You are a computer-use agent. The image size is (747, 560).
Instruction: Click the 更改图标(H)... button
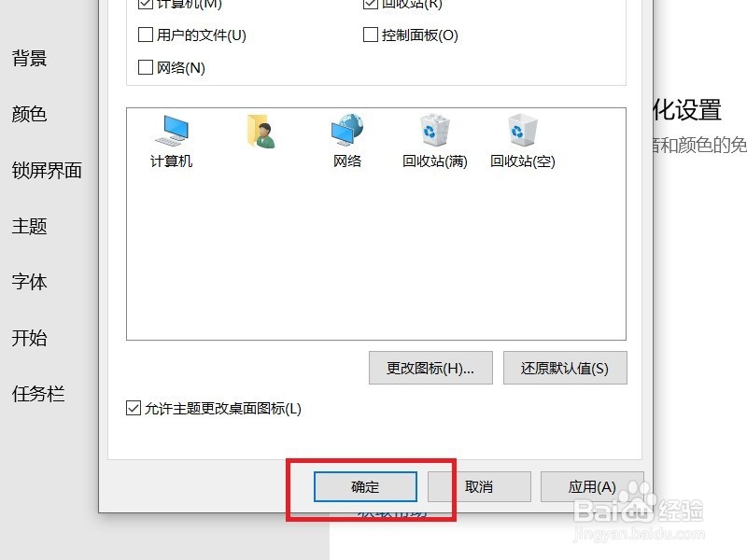click(430, 368)
